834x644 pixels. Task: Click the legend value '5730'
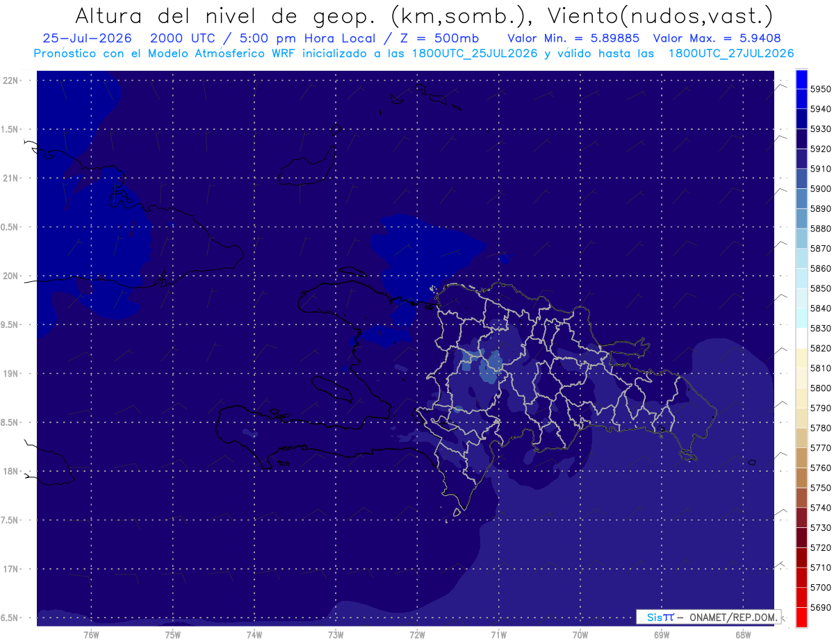821,527
